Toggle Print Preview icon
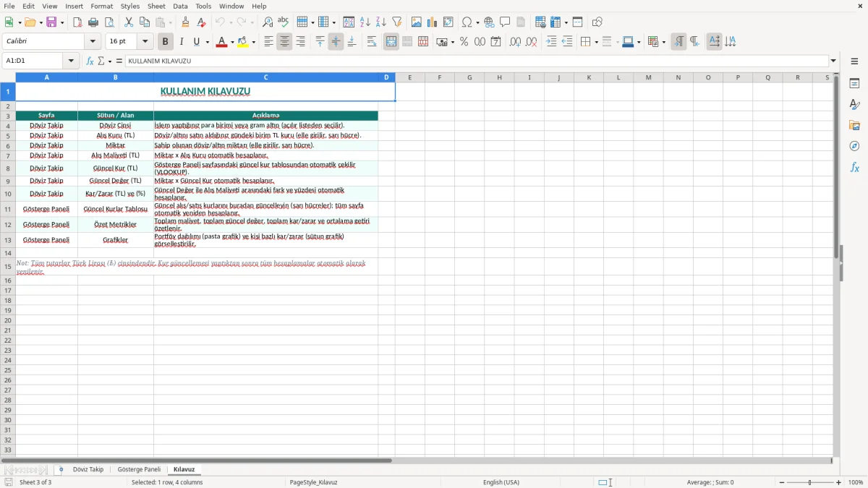The width and height of the screenshot is (868, 488). 109,22
